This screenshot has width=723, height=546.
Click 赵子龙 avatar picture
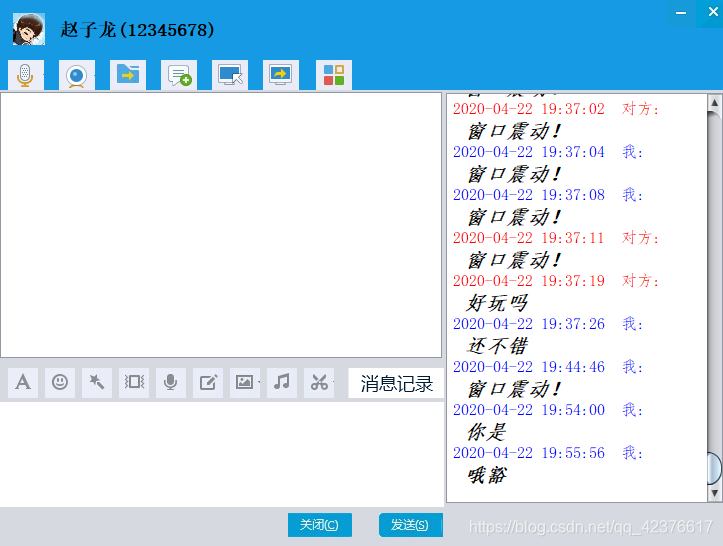(29, 29)
